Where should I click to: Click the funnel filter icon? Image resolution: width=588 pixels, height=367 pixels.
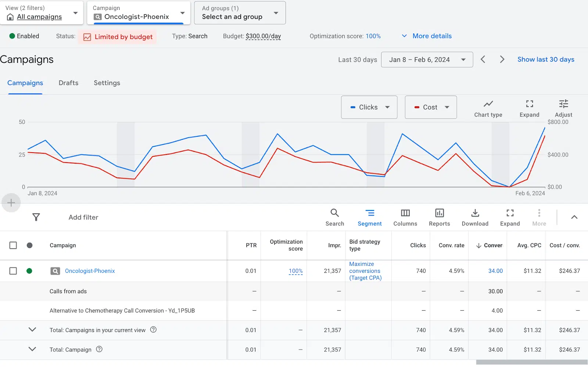tap(36, 217)
